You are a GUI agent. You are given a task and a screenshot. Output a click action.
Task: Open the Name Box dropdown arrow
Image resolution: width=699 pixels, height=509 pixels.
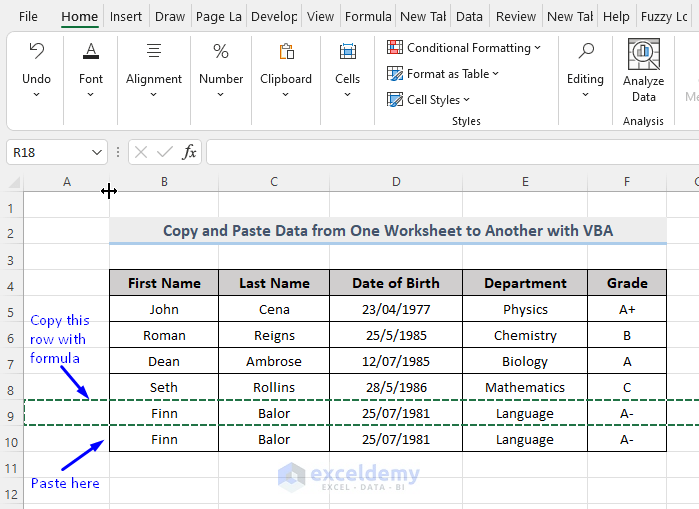[97, 152]
